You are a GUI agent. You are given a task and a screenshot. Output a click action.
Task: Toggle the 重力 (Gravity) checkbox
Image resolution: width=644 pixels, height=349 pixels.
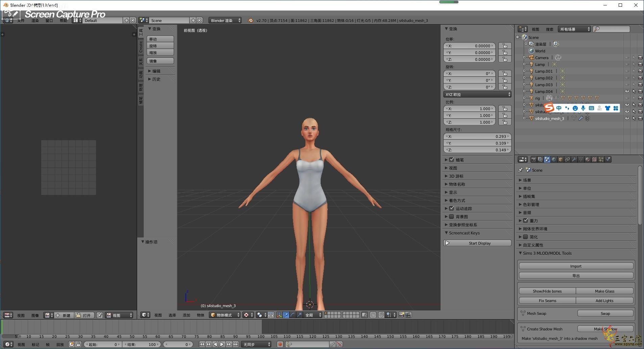525,220
